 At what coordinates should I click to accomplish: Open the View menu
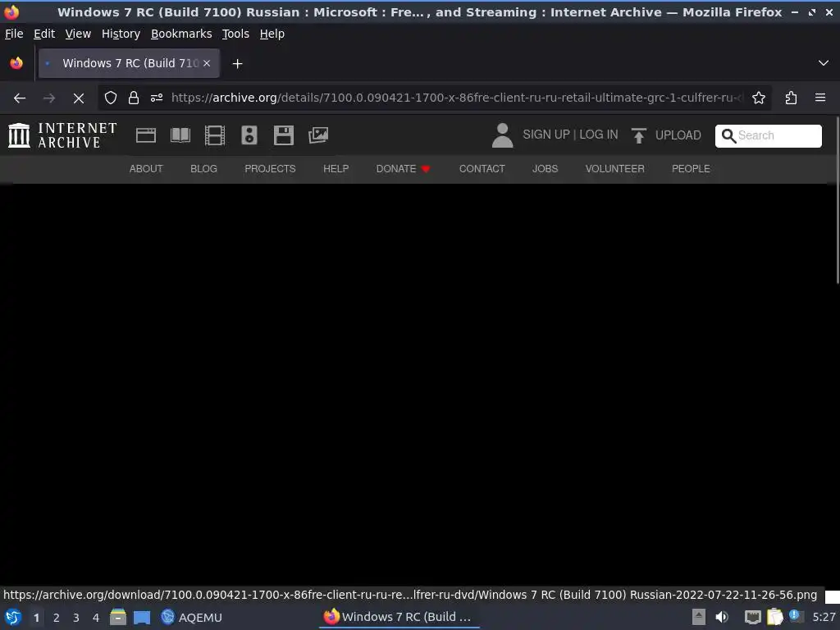click(78, 34)
